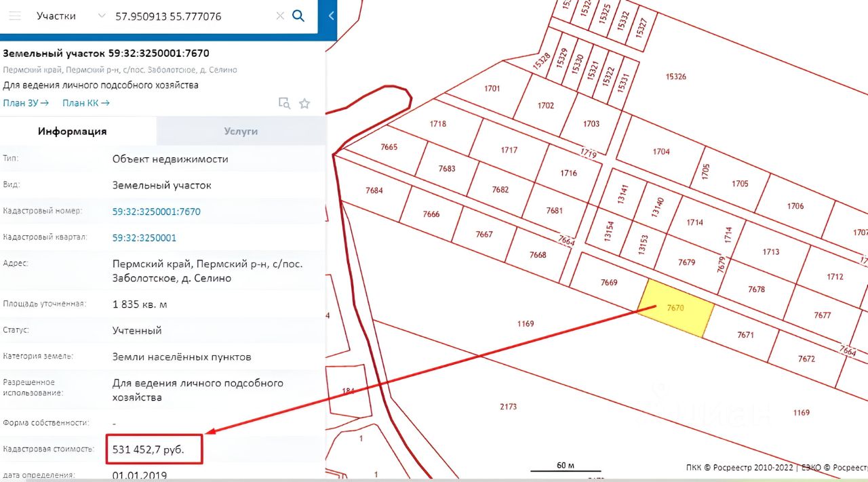Click parcel 7665 on the map
The width and height of the screenshot is (868, 482).
389,147
